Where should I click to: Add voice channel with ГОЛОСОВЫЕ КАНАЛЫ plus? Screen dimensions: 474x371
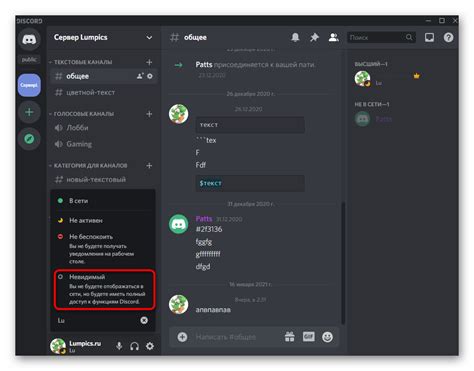coord(149,114)
